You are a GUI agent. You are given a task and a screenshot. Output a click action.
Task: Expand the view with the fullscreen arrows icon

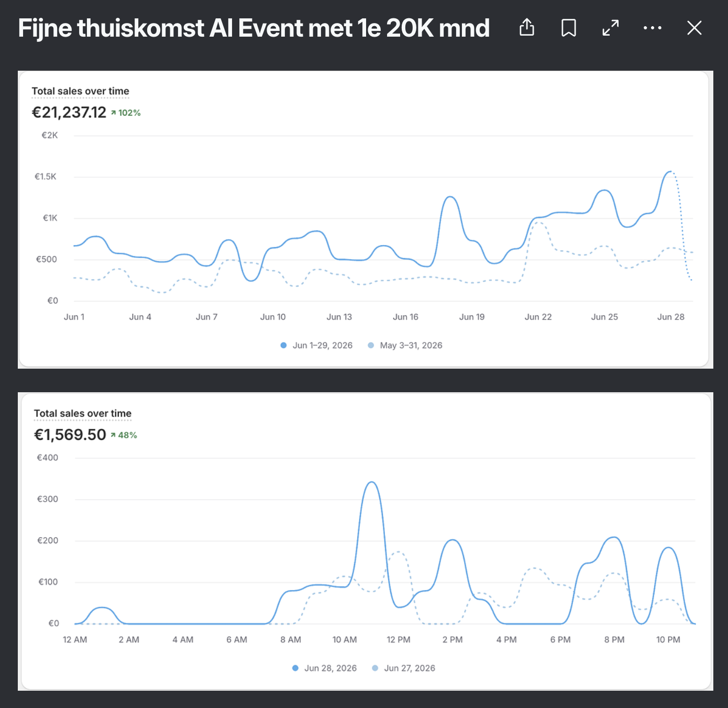(x=611, y=28)
